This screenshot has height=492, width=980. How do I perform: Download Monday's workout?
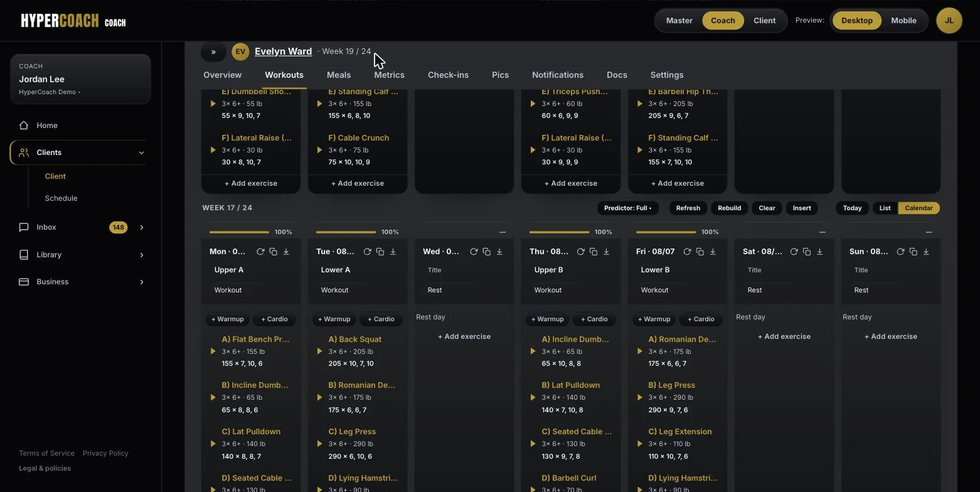[x=286, y=252]
